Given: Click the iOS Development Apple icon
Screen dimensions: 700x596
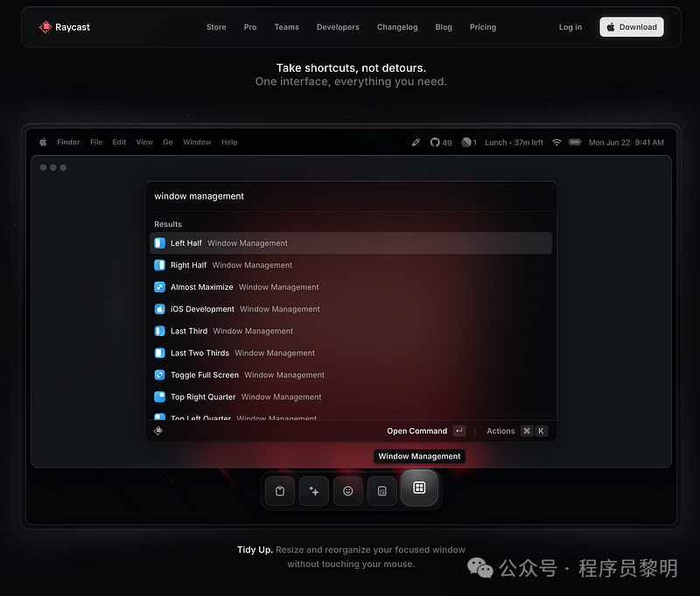Looking at the screenshot, I should [160, 309].
